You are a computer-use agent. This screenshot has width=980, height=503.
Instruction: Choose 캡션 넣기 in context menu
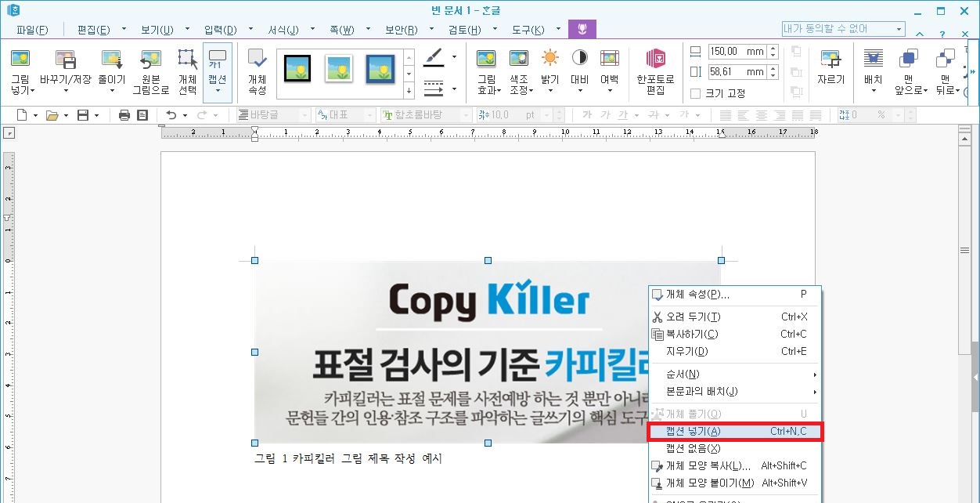(x=735, y=432)
